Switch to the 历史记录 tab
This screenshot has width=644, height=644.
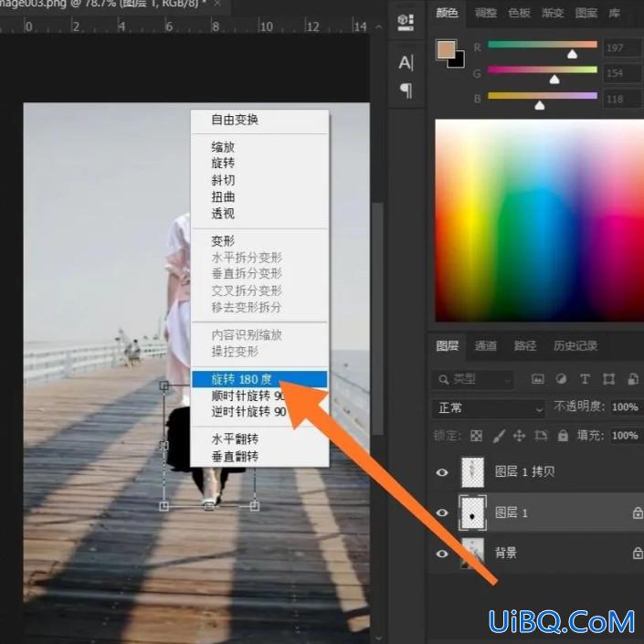tap(575, 346)
